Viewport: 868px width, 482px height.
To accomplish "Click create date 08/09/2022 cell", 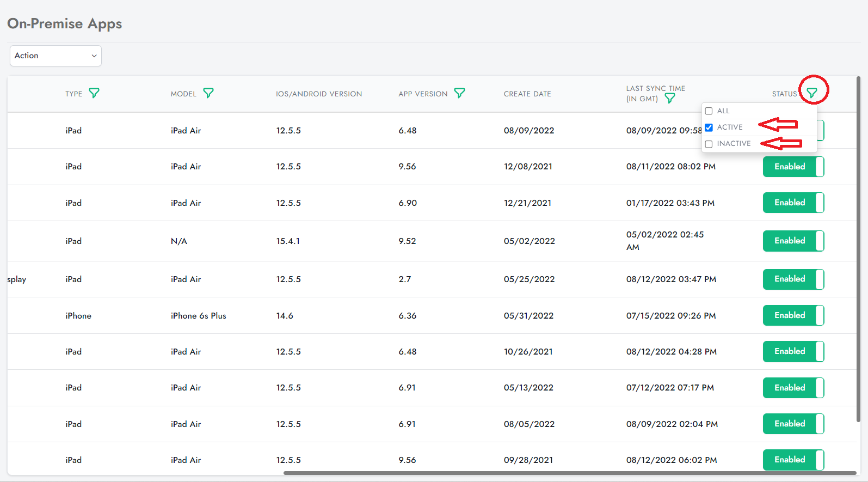I will point(529,130).
